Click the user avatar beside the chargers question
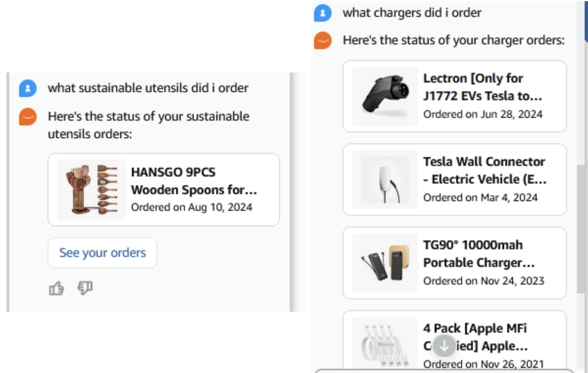The height and width of the screenshot is (373, 588). pos(322,12)
